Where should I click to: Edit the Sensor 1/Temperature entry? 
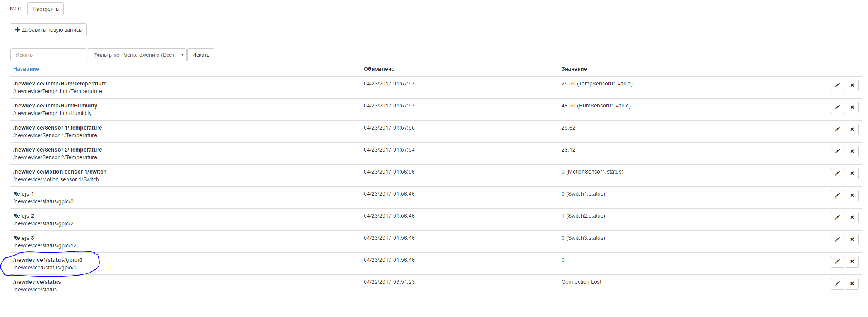(837, 130)
